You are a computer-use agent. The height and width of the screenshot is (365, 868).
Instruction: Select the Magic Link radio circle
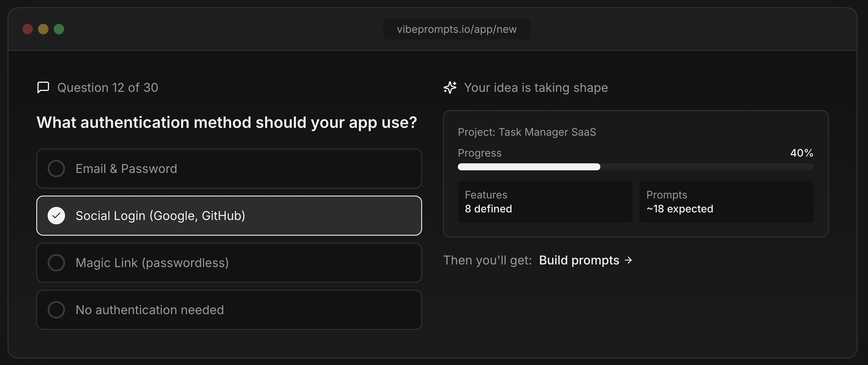(x=56, y=263)
